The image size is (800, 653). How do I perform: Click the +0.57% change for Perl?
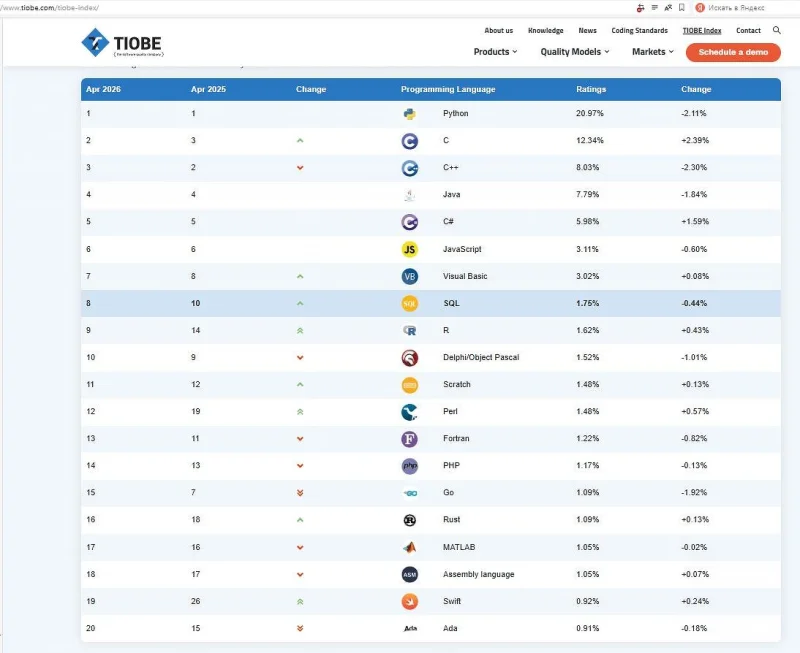[695, 411]
